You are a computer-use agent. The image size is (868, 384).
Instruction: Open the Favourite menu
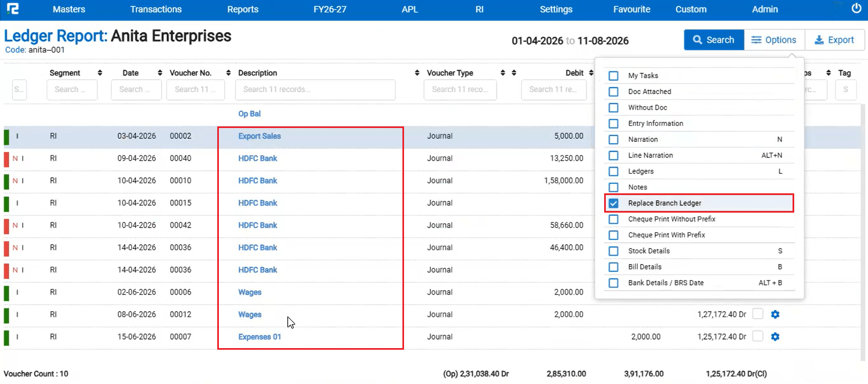(x=631, y=9)
